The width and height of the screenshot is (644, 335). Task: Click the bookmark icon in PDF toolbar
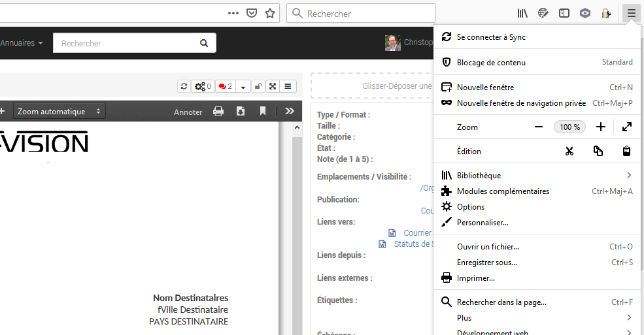pyautogui.click(x=263, y=112)
